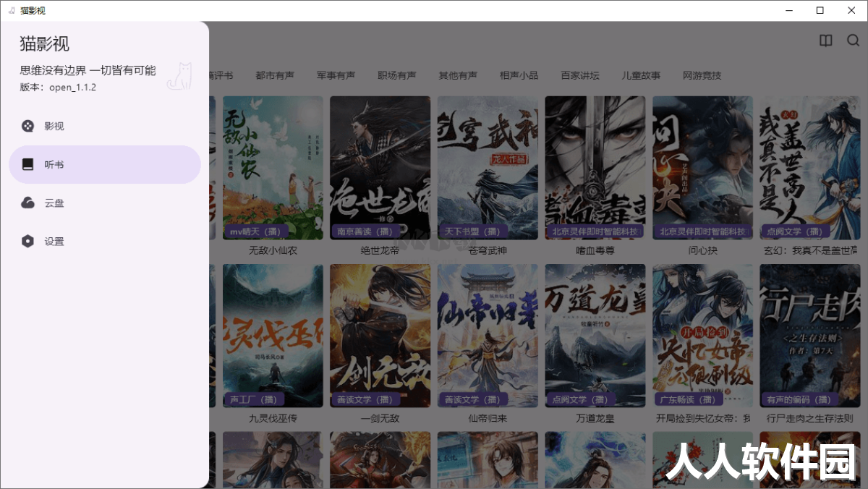Select 听书 in the side drawer
Image resolution: width=868 pixels, height=489 pixels.
[x=105, y=164]
